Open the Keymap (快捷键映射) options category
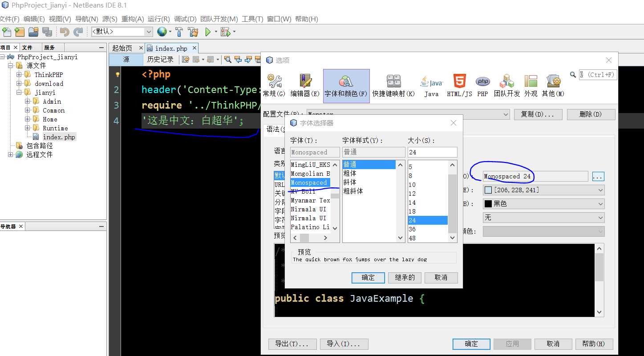Viewport: 644px width, 356px height. coord(393,86)
